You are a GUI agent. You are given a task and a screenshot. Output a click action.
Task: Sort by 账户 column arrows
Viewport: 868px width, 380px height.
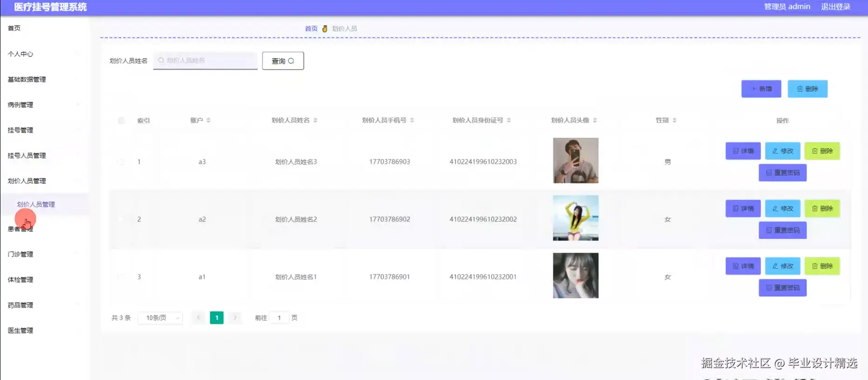click(208, 120)
